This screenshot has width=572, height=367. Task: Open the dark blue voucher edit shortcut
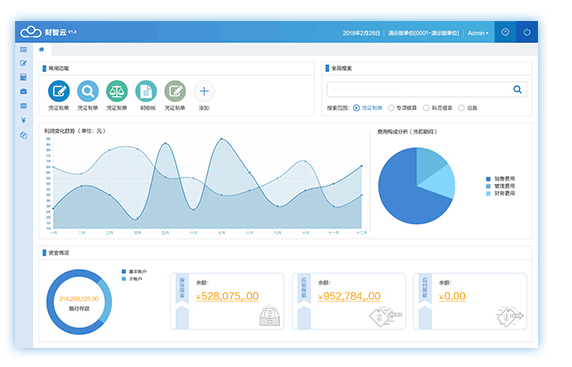pyautogui.click(x=59, y=91)
